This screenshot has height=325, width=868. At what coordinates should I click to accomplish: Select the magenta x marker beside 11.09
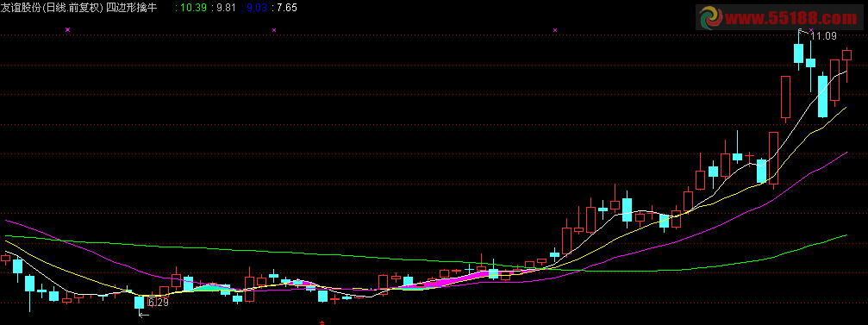(811, 30)
